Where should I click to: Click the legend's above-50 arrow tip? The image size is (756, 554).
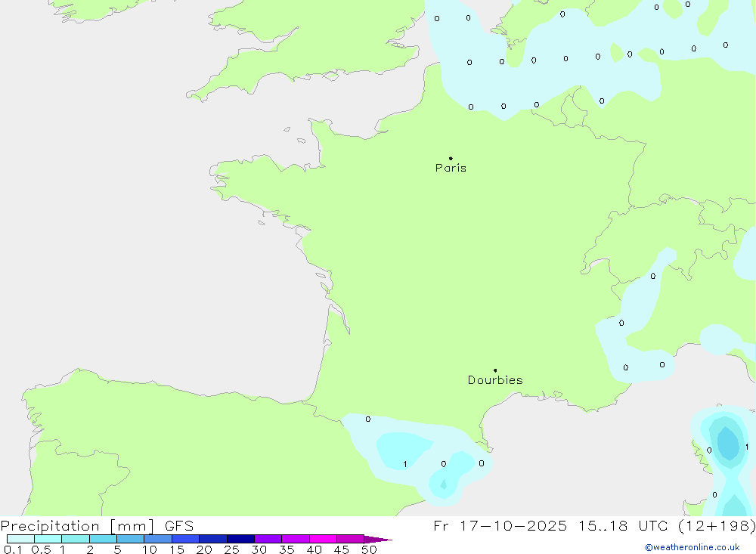pyautogui.click(x=379, y=540)
